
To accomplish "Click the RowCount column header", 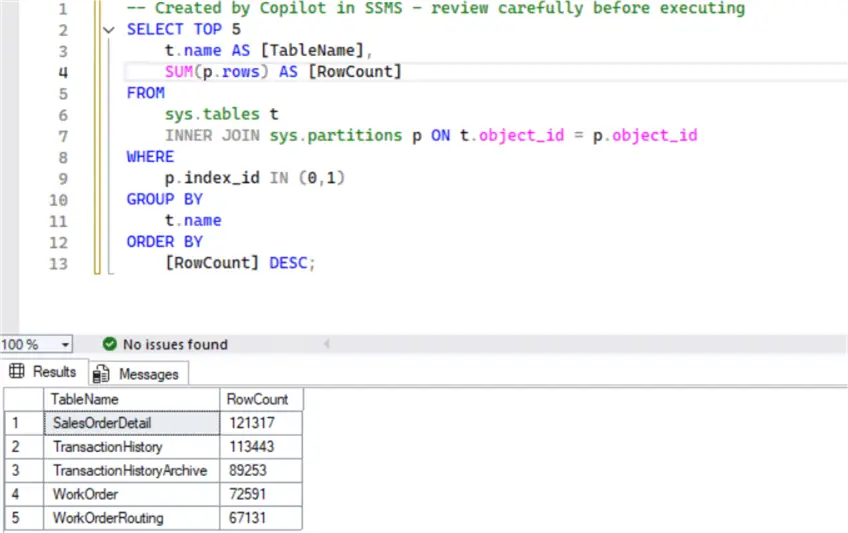I will click(x=261, y=399).
